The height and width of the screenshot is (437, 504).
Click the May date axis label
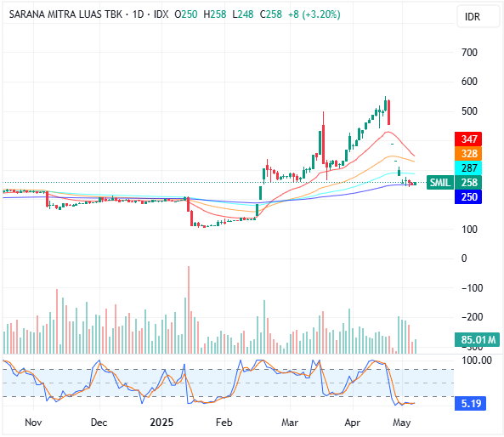[402, 423]
